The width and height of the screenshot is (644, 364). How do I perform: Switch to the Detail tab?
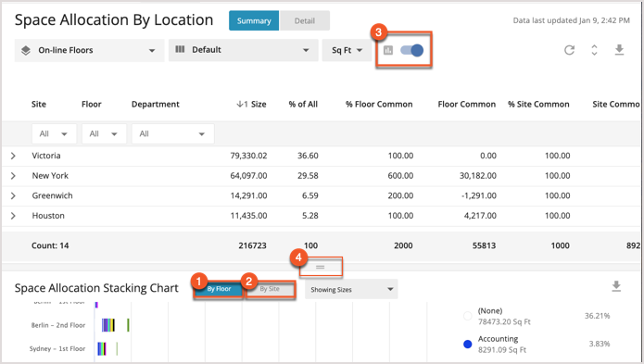click(304, 20)
